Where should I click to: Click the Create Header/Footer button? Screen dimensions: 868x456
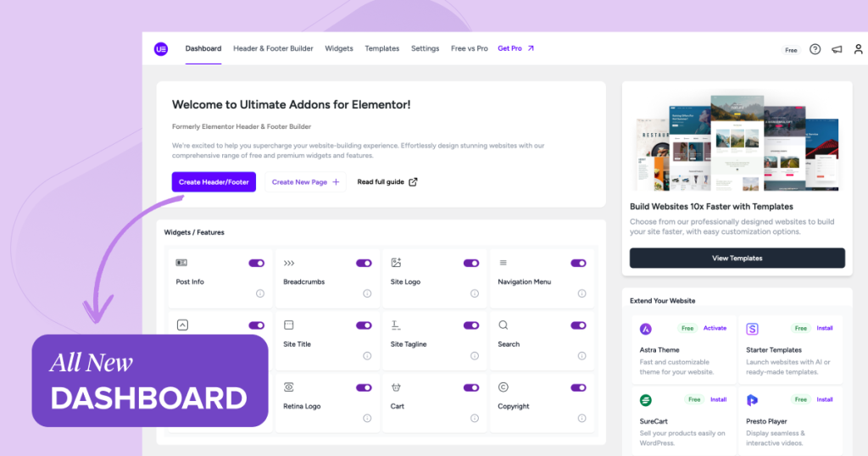click(x=214, y=182)
